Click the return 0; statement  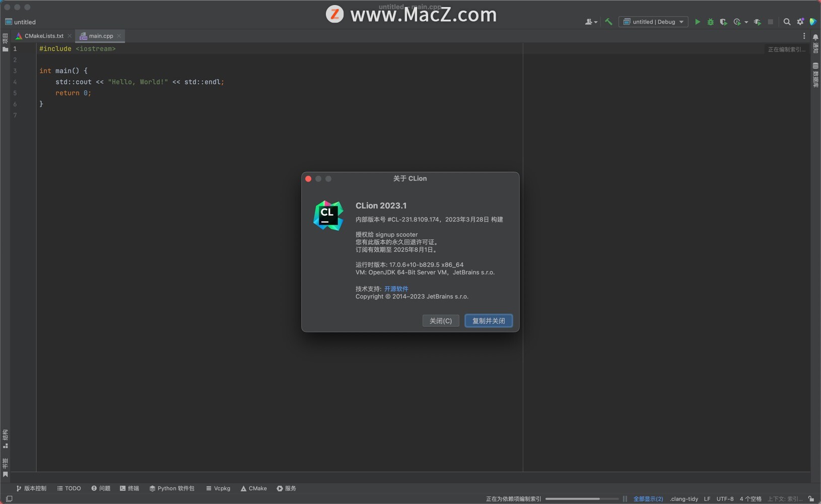click(x=73, y=93)
